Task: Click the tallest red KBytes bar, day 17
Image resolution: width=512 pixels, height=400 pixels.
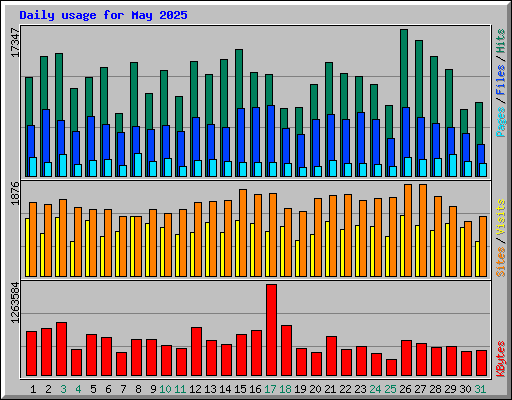Action: (271, 330)
